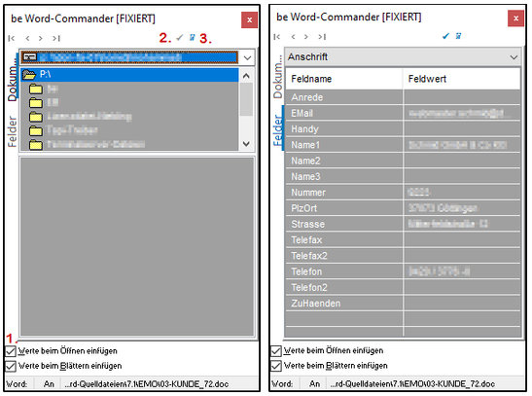Expand the drive path dropdown in left panel

coord(247,57)
